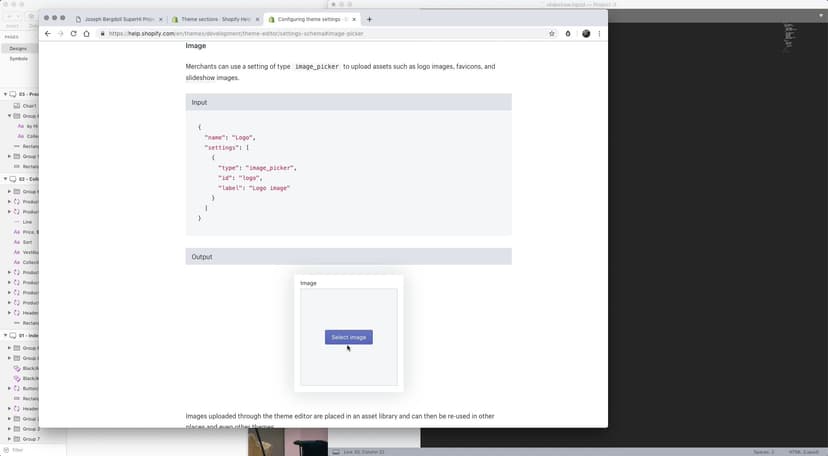828x456 pixels.
Task: Go to the browser Home page
Action: click(86, 33)
